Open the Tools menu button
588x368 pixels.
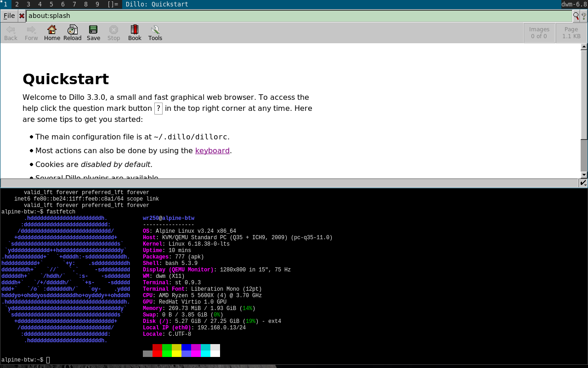tap(155, 33)
